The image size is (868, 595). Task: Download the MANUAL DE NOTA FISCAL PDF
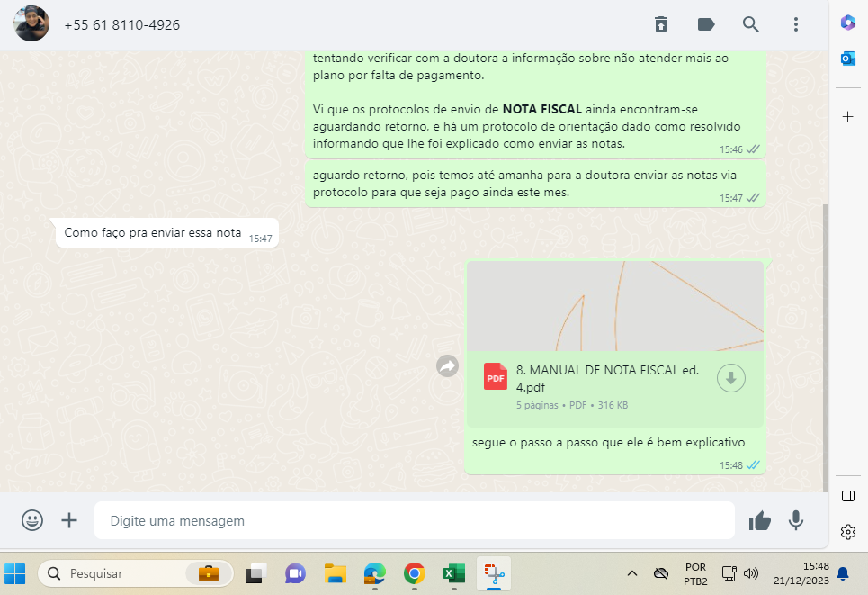coord(730,378)
